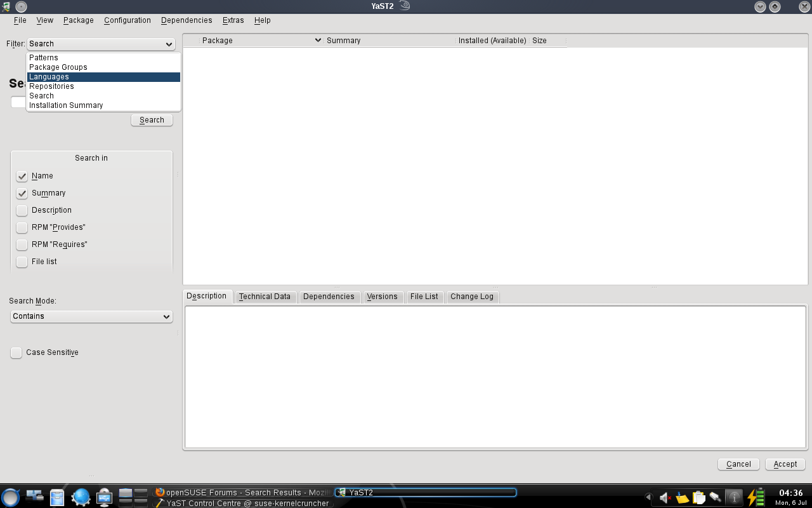
Task: Toggle the Name search checkbox
Action: click(22, 176)
